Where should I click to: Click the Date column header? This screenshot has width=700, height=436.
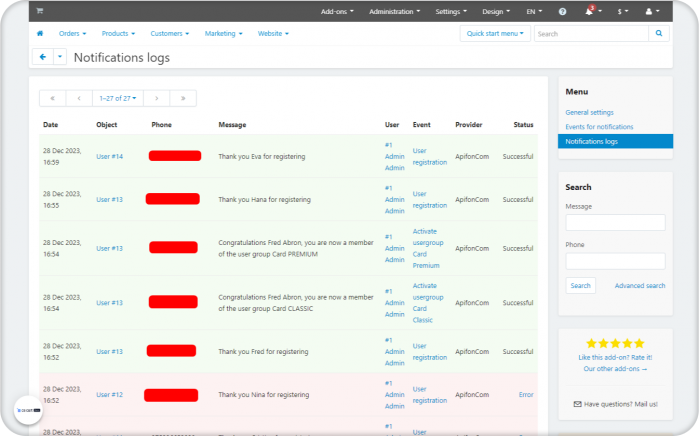pyautogui.click(x=50, y=125)
